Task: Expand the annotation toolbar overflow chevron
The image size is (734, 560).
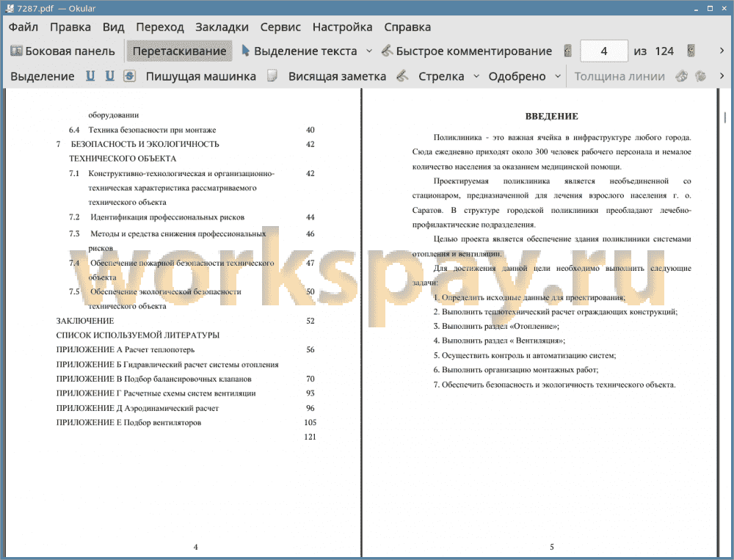Action: (722, 76)
